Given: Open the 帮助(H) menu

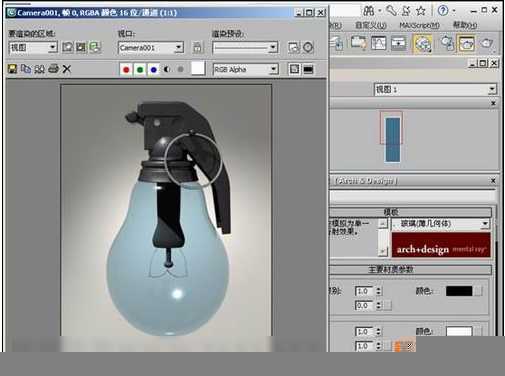Looking at the screenshot, I should click(465, 25).
